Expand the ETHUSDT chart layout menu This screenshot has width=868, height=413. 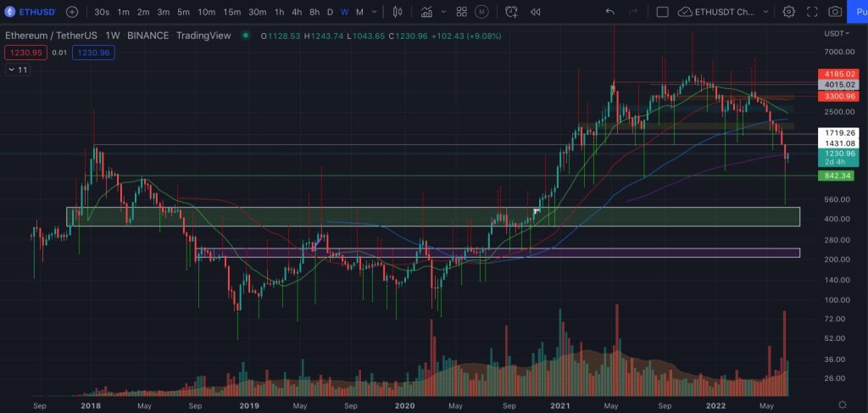coord(765,12)
